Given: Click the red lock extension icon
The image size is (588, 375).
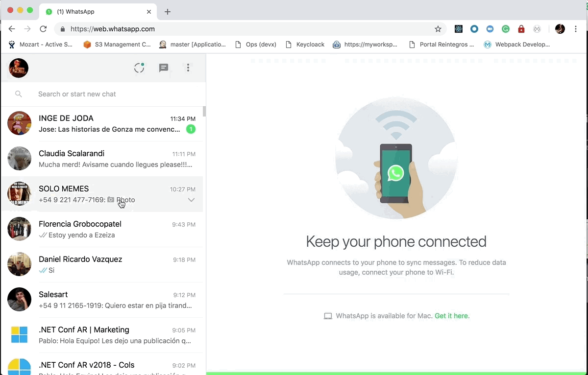Looking at the screenshot, I should coord(521,29).
